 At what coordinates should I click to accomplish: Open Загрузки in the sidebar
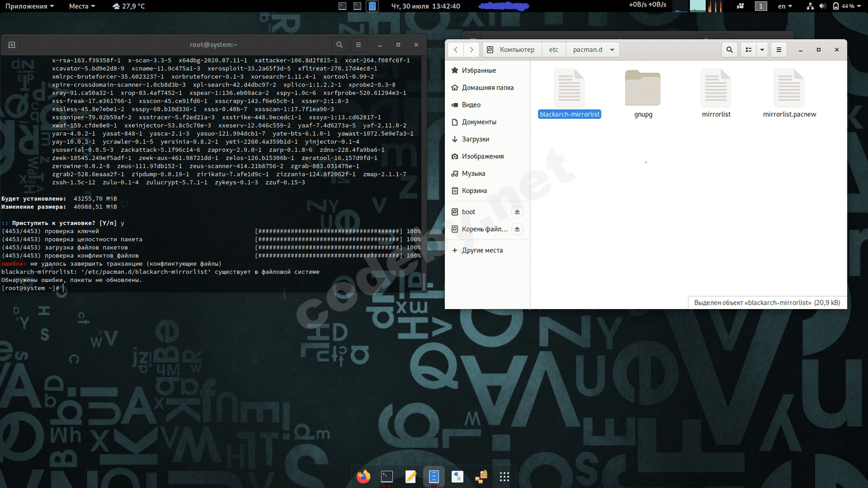tap(475, 139)
